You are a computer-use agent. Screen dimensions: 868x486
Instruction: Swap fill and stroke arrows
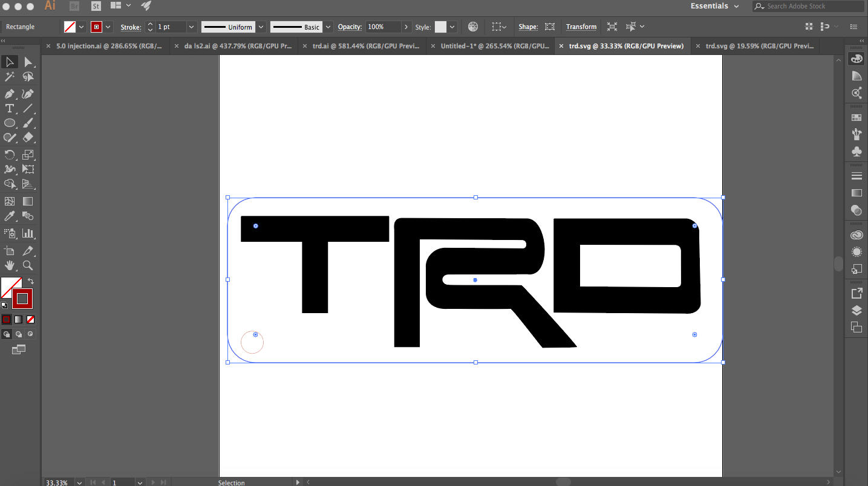tap(31, 282)
